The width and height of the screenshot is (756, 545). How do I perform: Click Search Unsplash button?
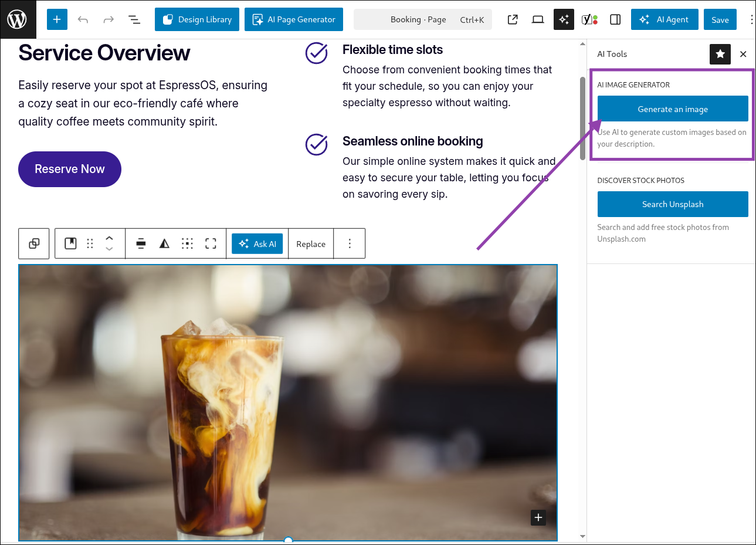click(673, 204)
